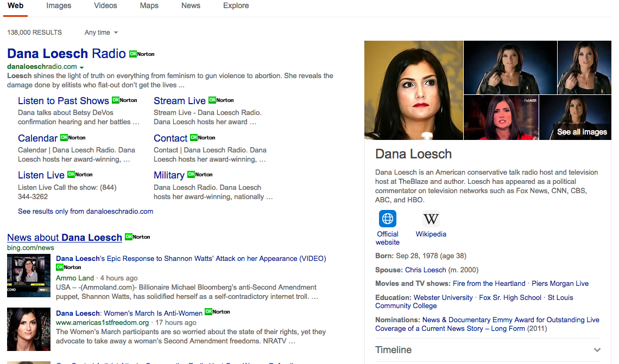Open the Contact sitelink
Viewport: 619px width, 364px height.
pos(170,138)
